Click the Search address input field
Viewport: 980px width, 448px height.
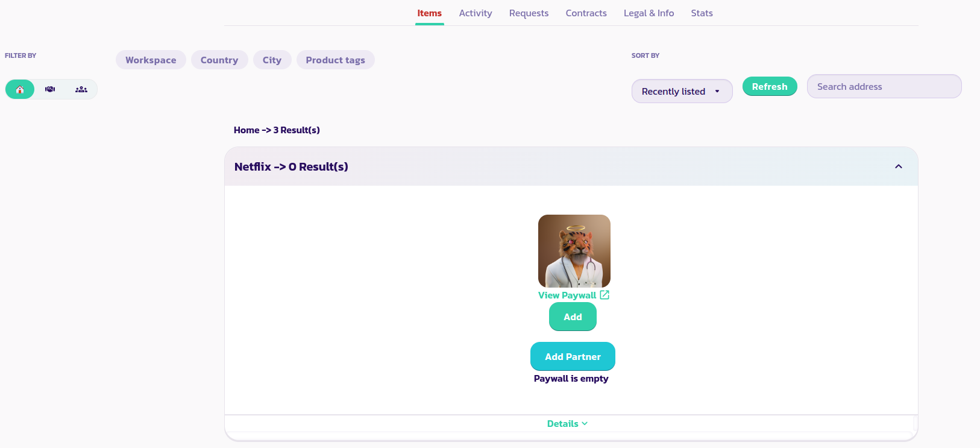[884, 86]
